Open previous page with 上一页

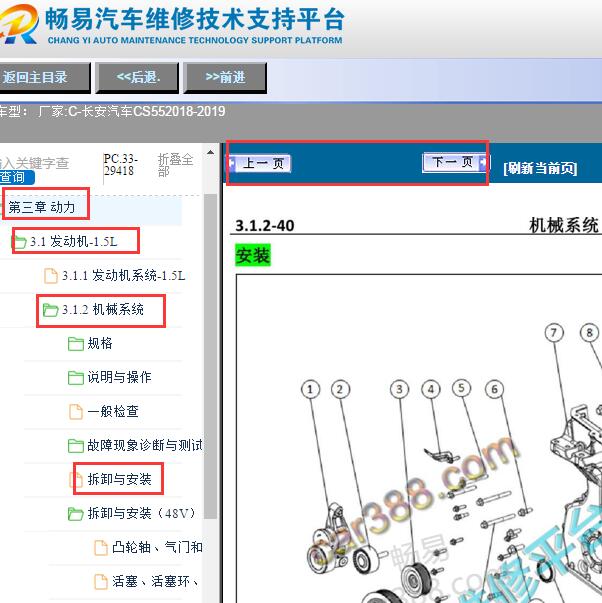tap(260, 163)
